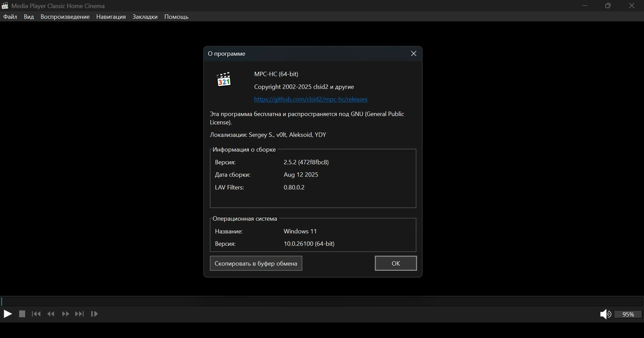Viewport: 644px width, 338px height.
Task: Open the Вид menu
Action: pos(28,17)
